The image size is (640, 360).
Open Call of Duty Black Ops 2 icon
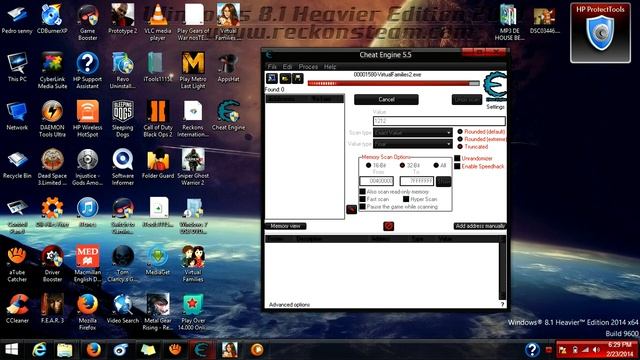coord(158,119)
